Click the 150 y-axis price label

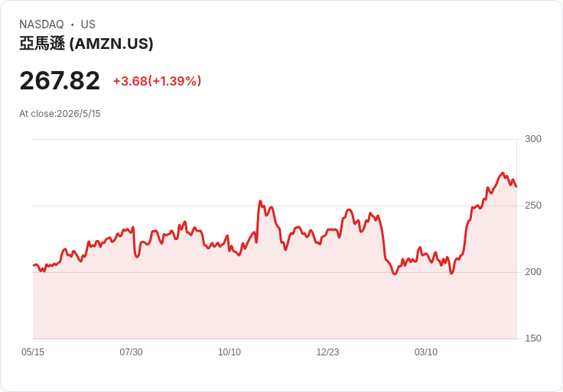point(533,339)
